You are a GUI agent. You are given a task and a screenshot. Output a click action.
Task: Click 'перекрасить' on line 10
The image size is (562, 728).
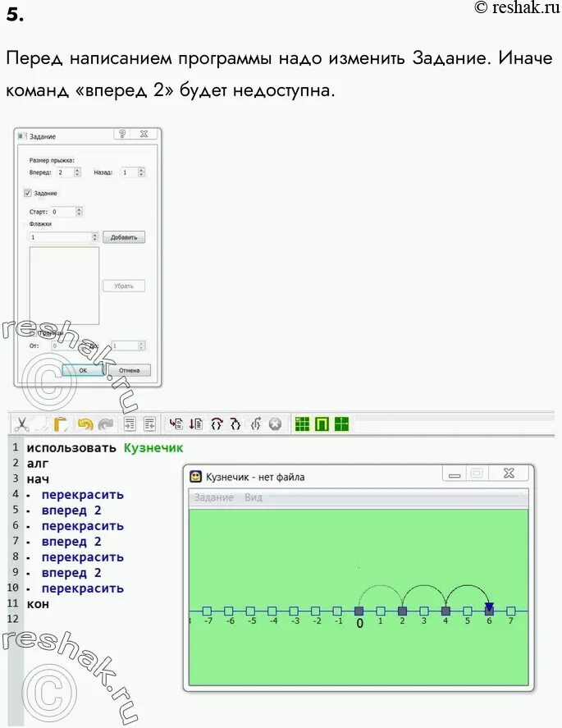(x=83, y=588)
